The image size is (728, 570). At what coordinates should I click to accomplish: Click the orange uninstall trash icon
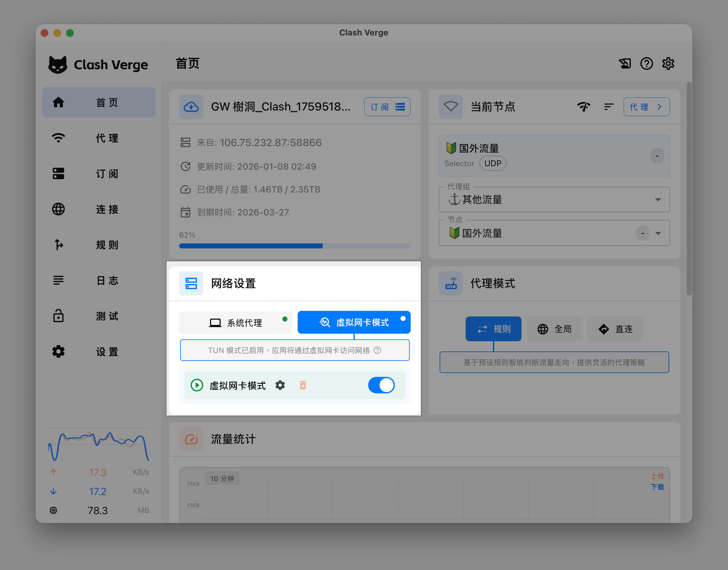coord(303,385)
